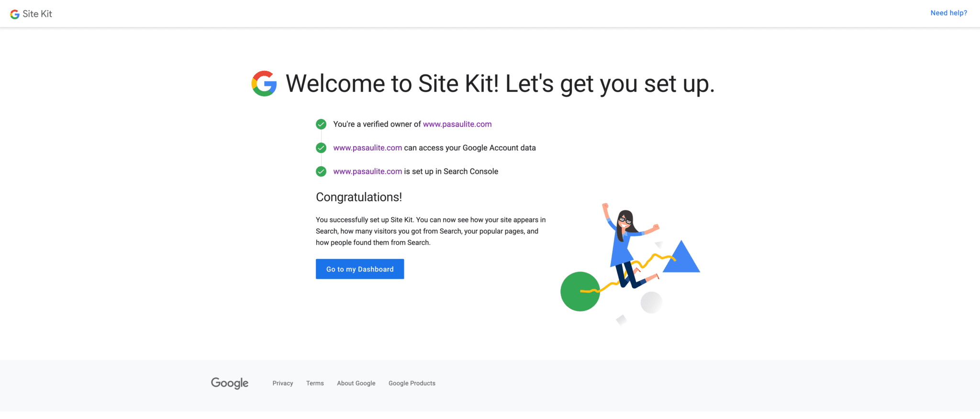The image size is (980, 419).
Task: Click the green checkmark beside the verified owner line
Action: click(321, 124)
